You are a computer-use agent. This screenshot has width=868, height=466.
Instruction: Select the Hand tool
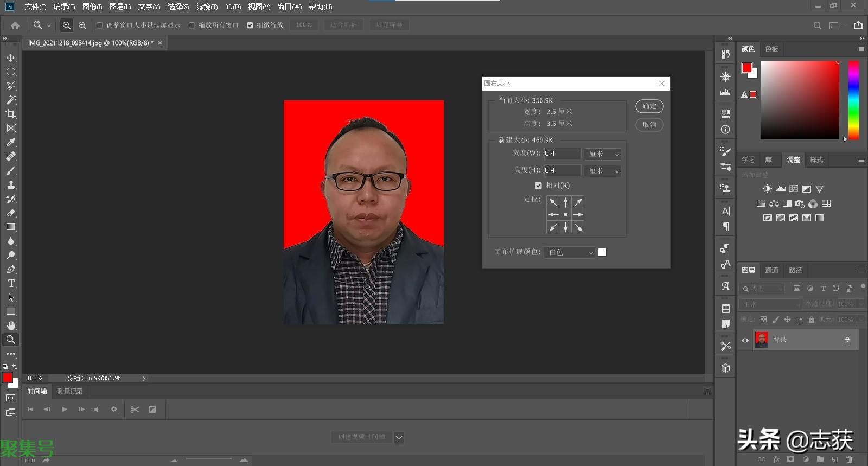coord(11,325)
